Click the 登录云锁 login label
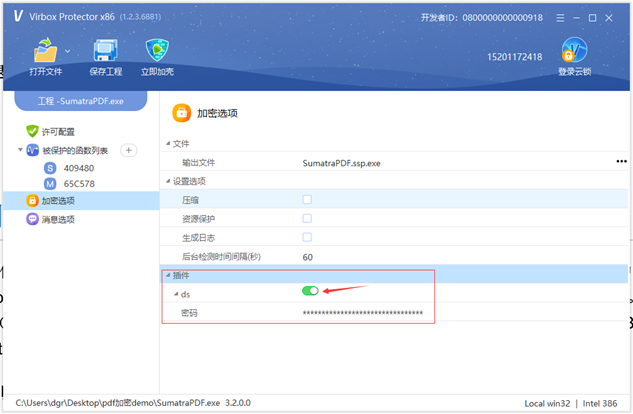The width and height of the screenshot is (633, 414). point(574,72)
